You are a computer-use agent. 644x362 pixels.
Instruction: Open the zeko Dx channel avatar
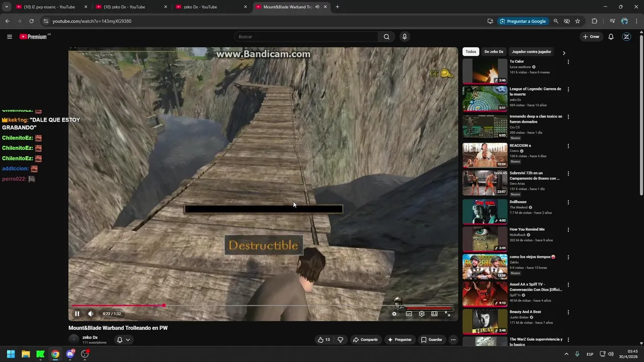74,339
